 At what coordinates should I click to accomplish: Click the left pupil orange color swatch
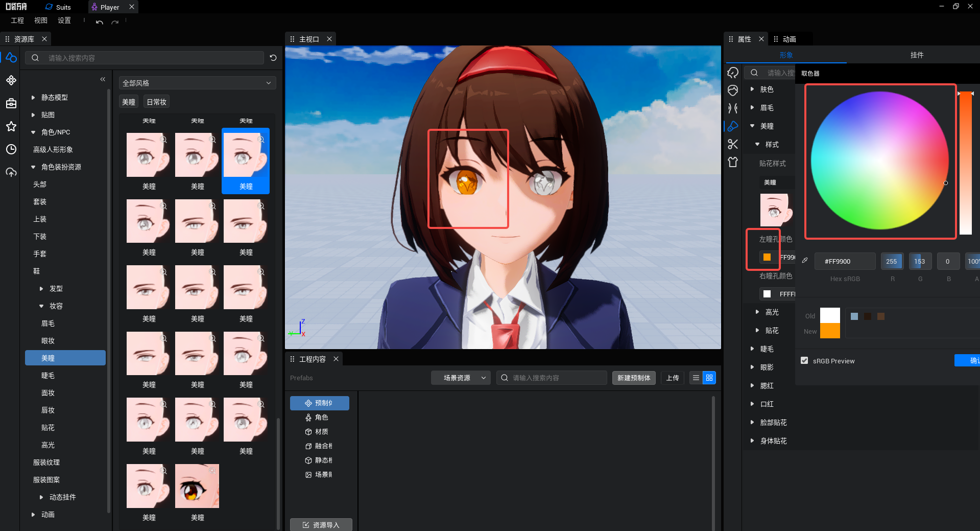coord(767,257)
